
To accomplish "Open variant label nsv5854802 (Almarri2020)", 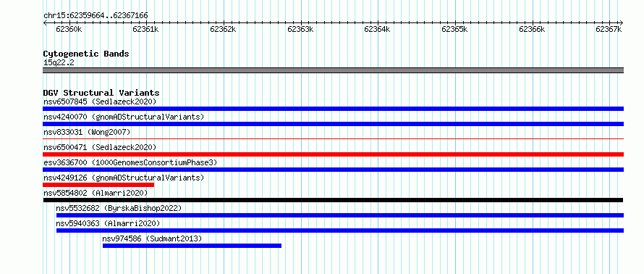I will pyautogui.click(x=96, y=193).
